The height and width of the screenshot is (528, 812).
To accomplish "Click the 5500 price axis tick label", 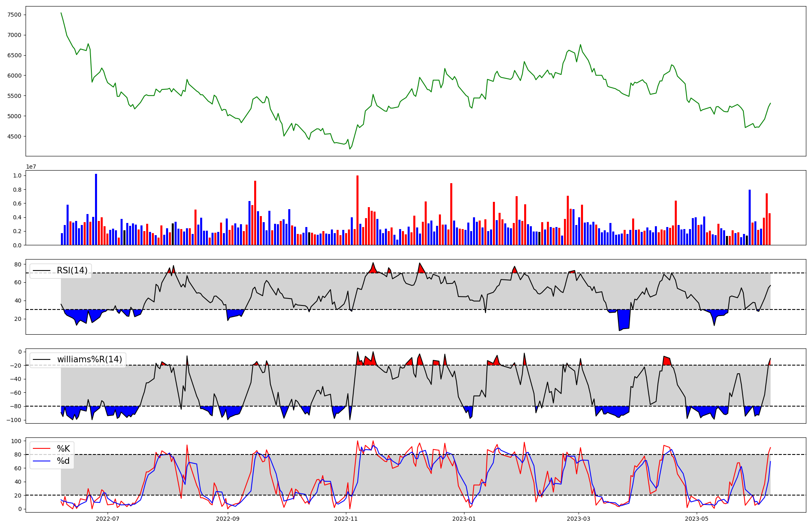I will [14, 96].
